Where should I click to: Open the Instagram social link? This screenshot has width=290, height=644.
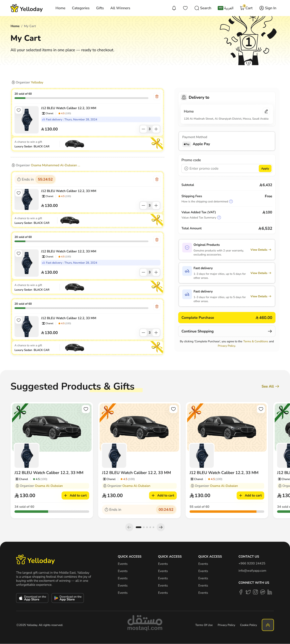point(255,592)
